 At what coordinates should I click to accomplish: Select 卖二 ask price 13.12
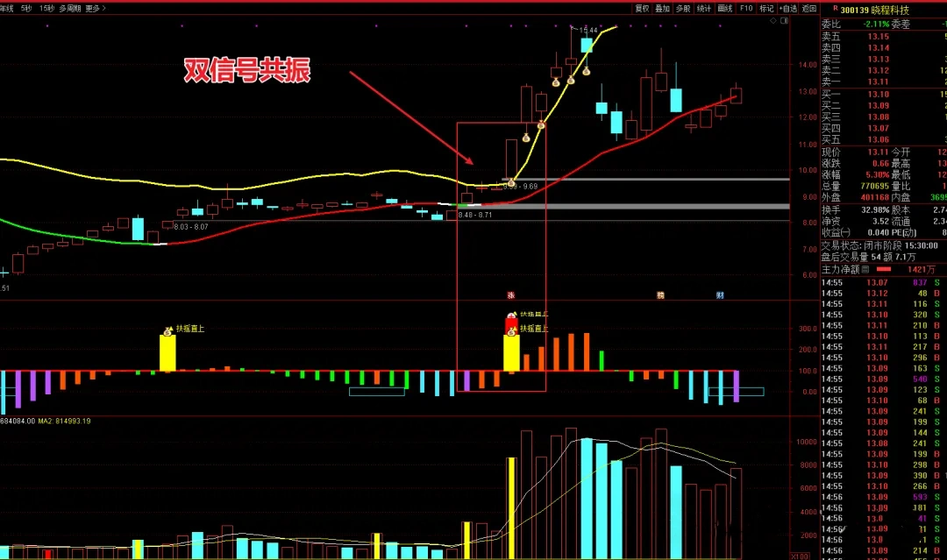878,70
